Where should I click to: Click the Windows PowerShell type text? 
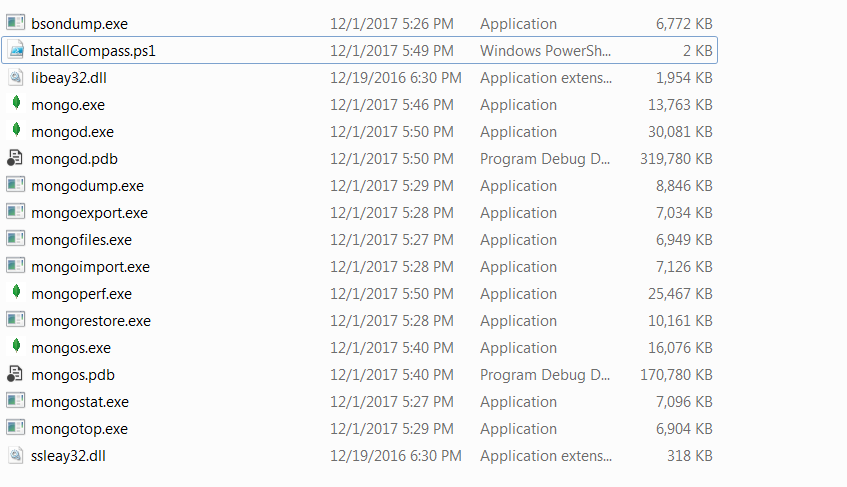pyautogui.click(x=544, y=50)
